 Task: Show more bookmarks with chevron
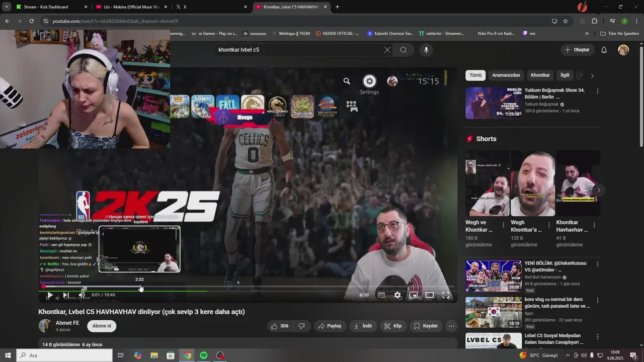point(587,34)
